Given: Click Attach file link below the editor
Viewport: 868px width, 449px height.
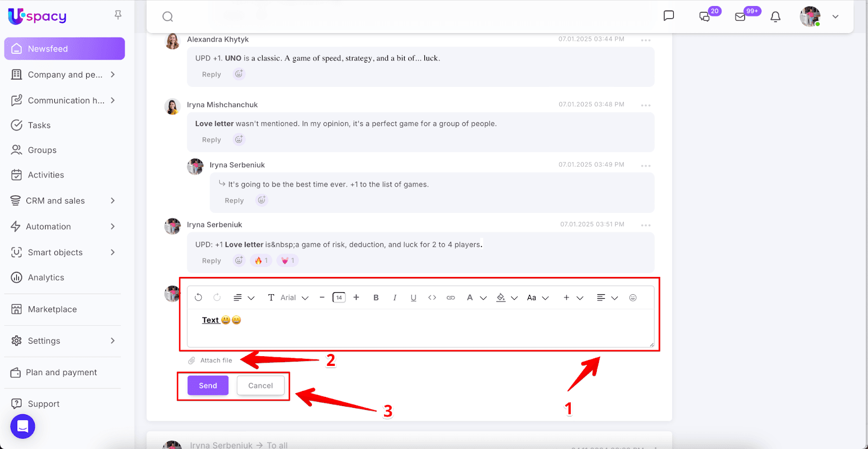Looking at the screenshot, I should point(216,361).
